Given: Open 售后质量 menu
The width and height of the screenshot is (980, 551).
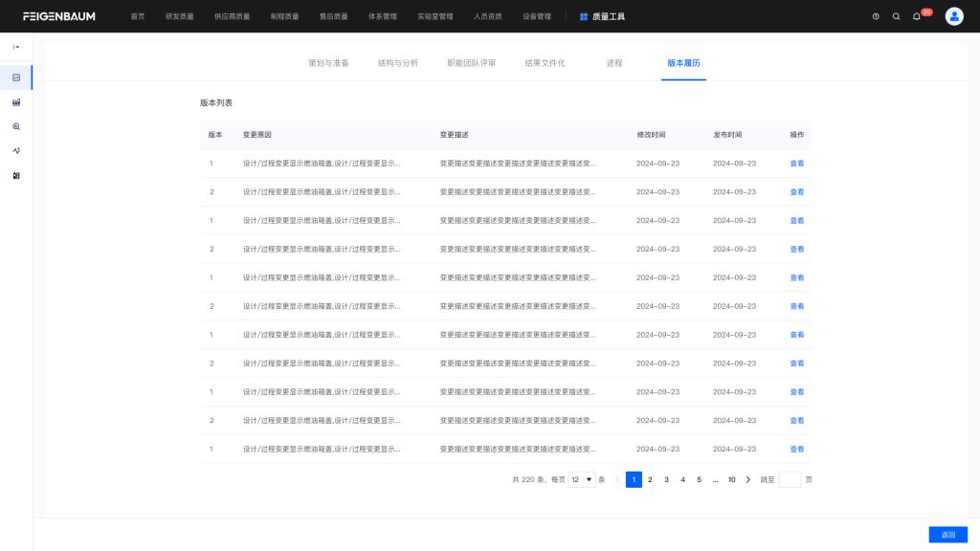Looking at the screenshot, I should pos(334,16).
